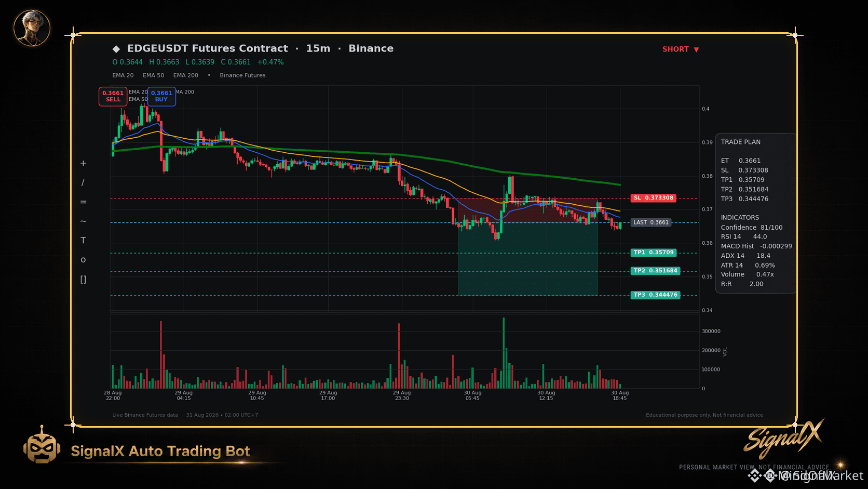Click the low value L 0.3639

200,62
